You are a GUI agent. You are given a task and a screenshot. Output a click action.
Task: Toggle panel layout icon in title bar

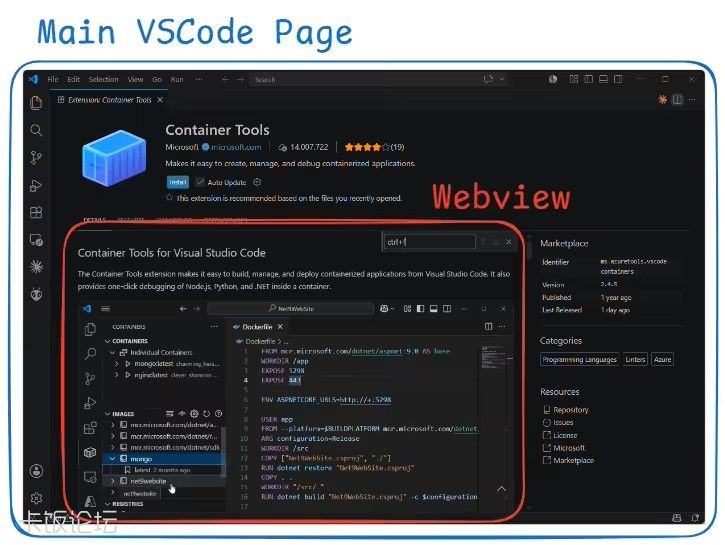coord(603,79)
